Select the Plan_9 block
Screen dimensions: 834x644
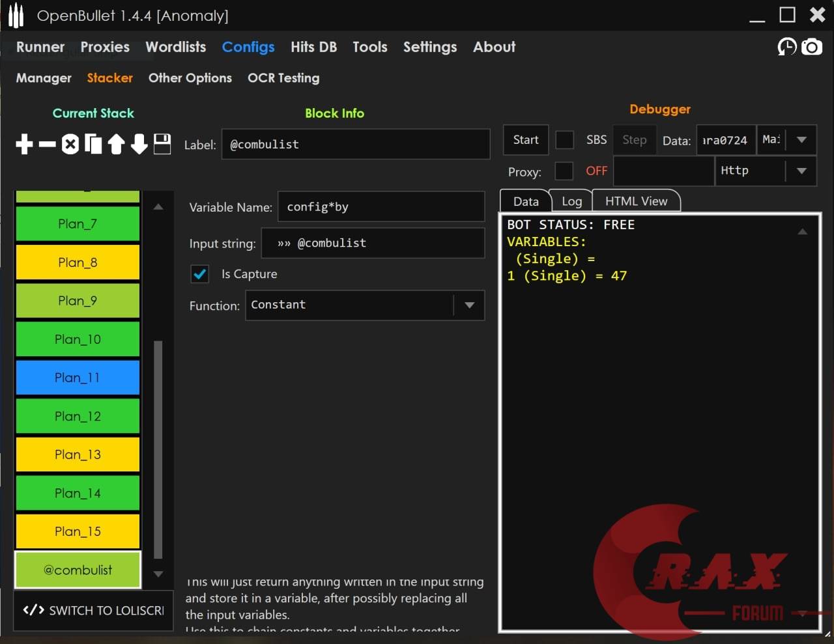coord(78,301)
